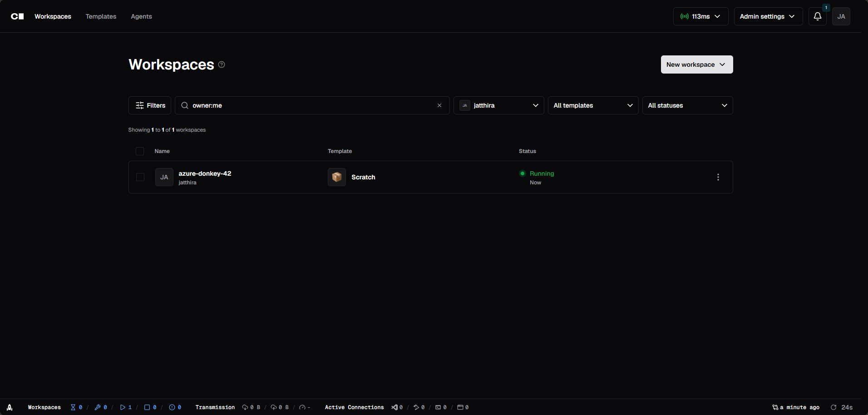Check the azure-donkey-42 workspace checkbox
868x415 pixels.
[140, 177]
